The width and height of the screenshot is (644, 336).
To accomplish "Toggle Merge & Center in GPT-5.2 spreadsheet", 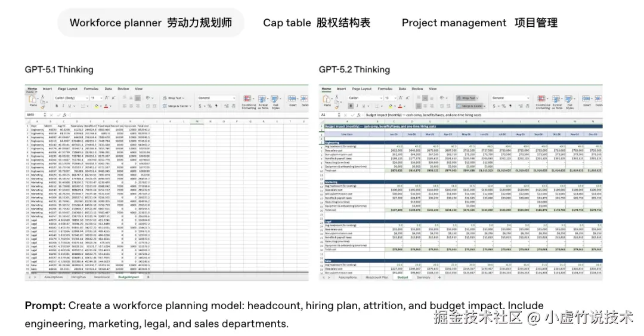I will click(470, 106).
